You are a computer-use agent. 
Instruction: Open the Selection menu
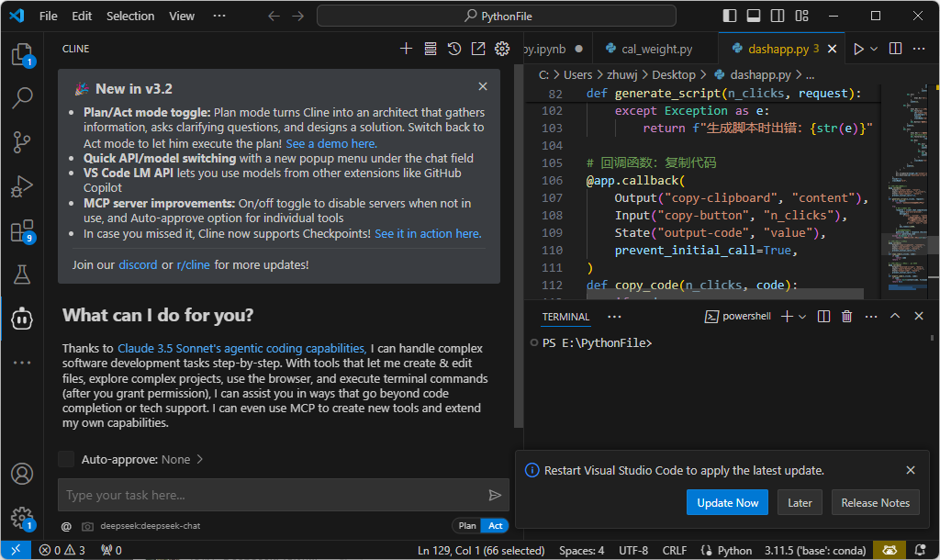130,17
